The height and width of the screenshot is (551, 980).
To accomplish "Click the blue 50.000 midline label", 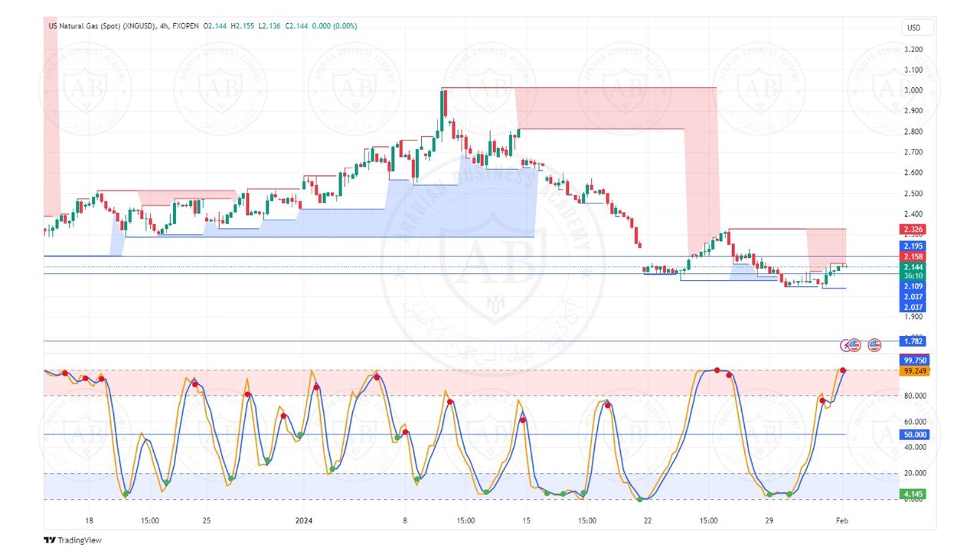I will click(915, 435).
